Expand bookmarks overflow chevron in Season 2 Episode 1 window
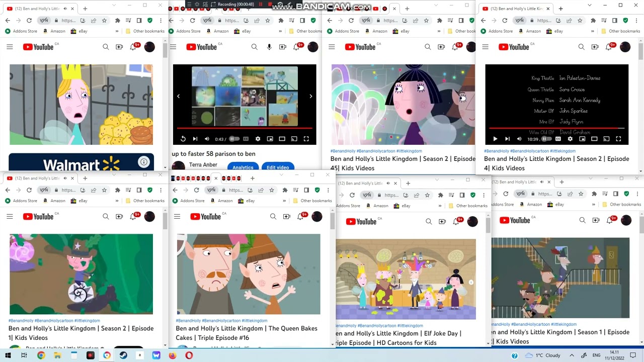This screenshot has height=362, width=644. pos(117,201)
